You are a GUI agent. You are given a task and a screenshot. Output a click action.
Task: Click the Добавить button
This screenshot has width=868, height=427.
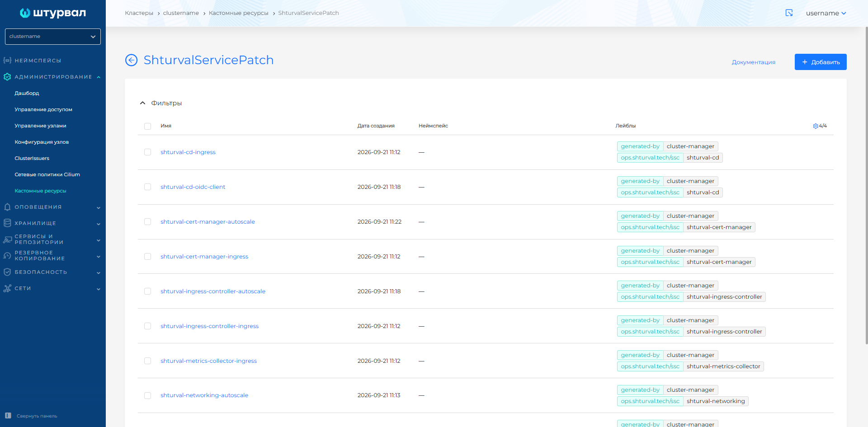pyautogui.click(x=821, y=62)
